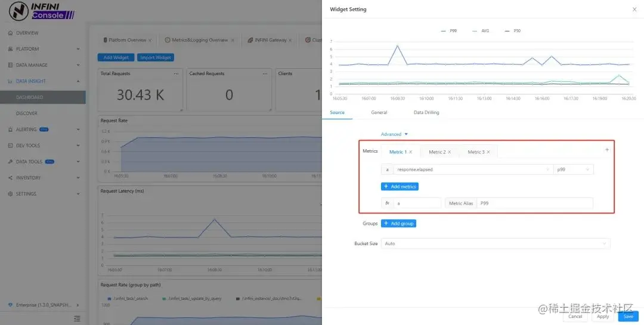
Task: Collapse the Data Insight sidebar menu
Action: point(78,81)
